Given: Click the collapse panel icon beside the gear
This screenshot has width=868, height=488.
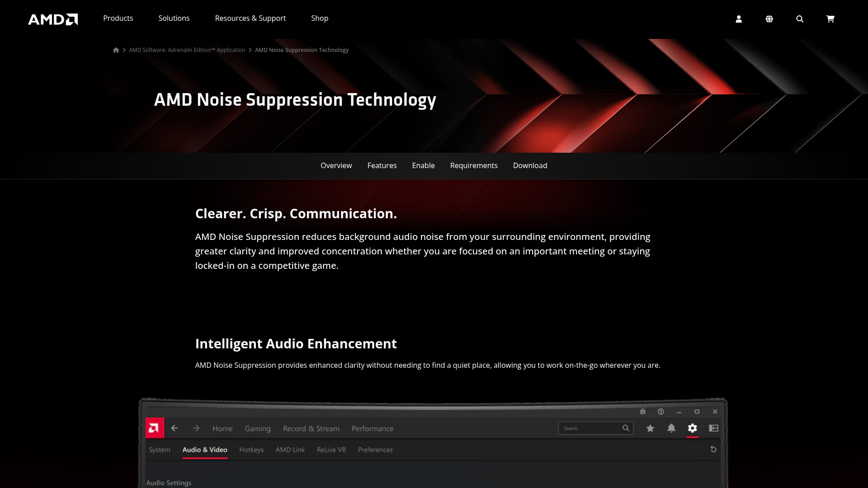Looking at the screenshot, I should tap(714, 428).
